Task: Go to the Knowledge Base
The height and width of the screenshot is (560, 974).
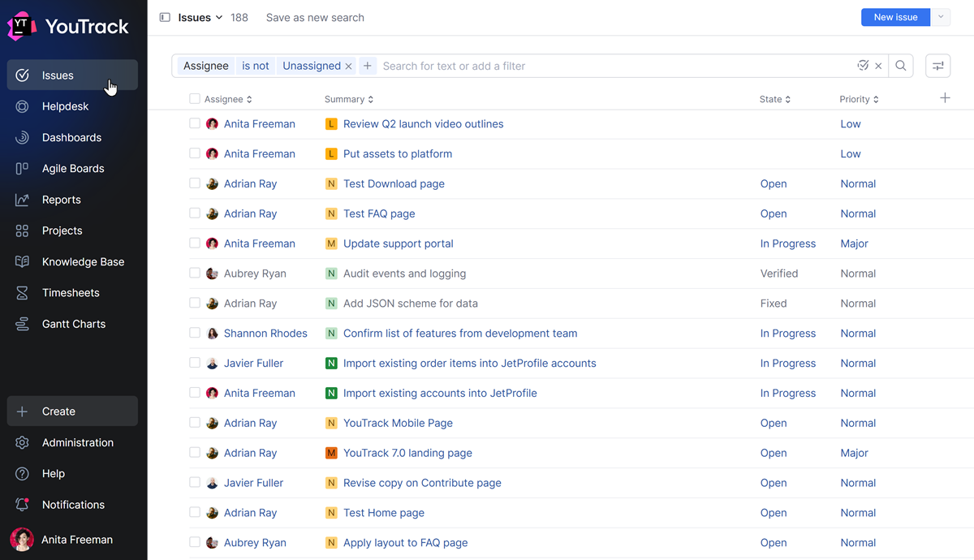Action: 83,261
